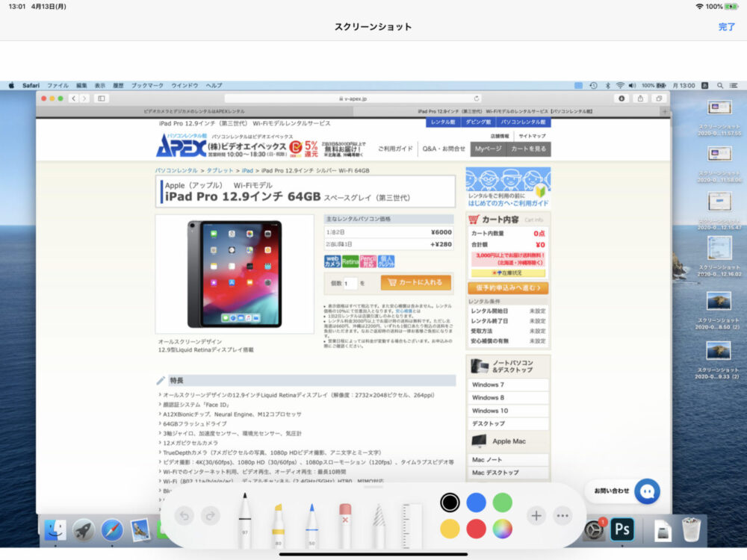Viewport: 747px width, 560px height.
Task: Open the 編集 menu
Action: click(81, 86)
